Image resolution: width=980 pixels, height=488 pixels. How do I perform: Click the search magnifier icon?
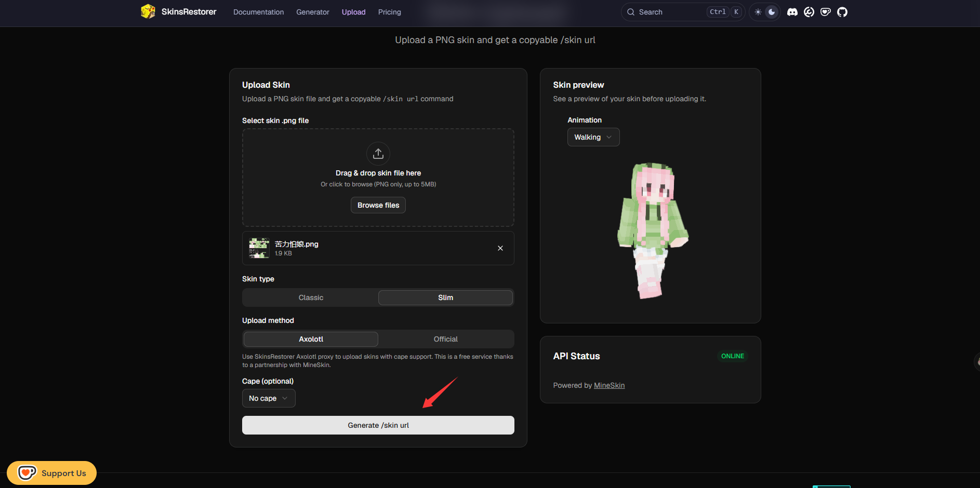coord(631,12)
